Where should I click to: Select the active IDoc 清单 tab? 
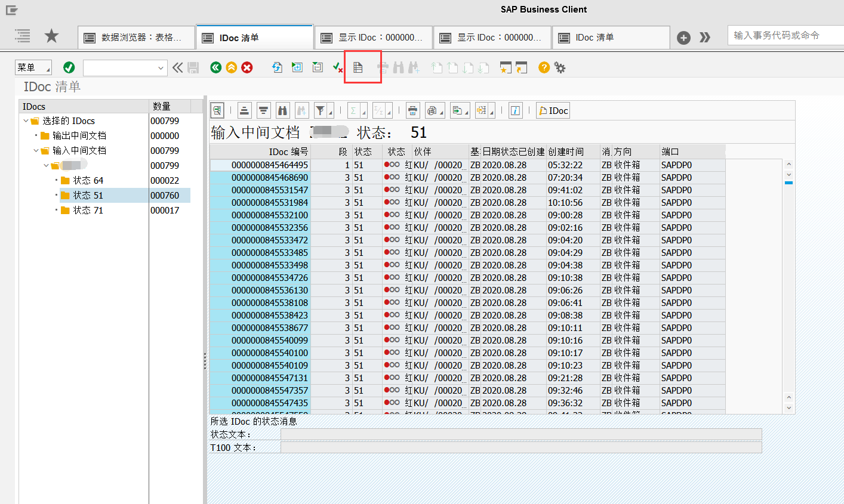click(255, 38)
